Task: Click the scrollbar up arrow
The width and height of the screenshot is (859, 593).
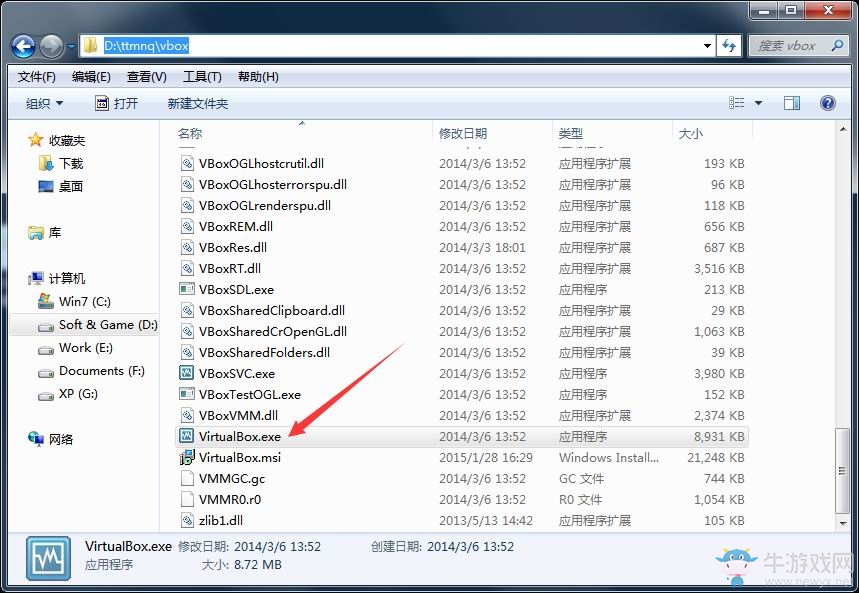Action: pos(843,129)
